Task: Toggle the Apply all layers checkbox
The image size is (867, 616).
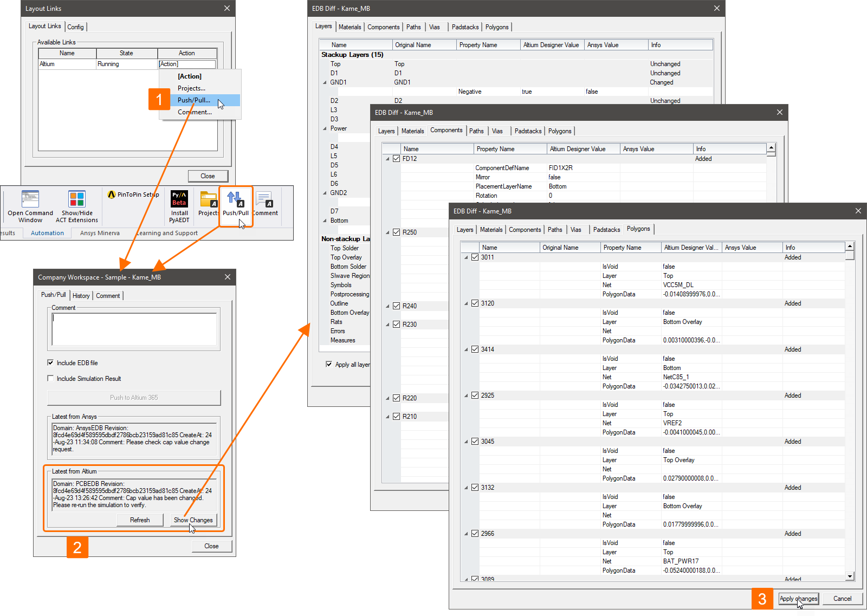Action: click(x=329, y=364)
